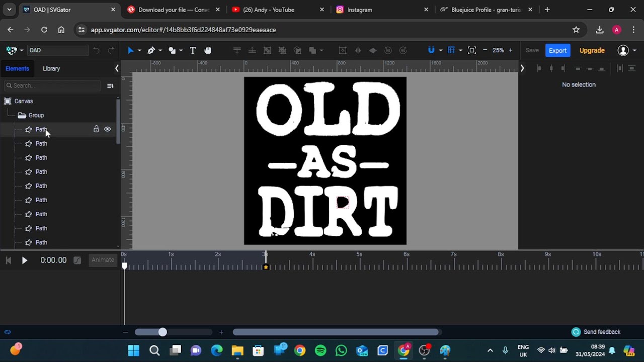Click the Group elements icon
Screen dimensions: 644x362
tap(267, 50)
